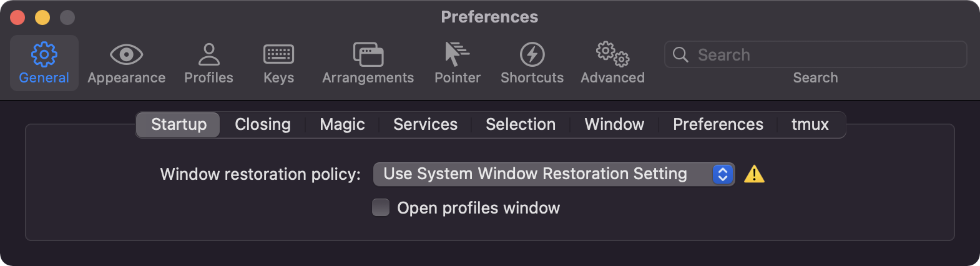980x266 pixels.
Task: Enable the Open profiles window checkbox
Action: 381,207
